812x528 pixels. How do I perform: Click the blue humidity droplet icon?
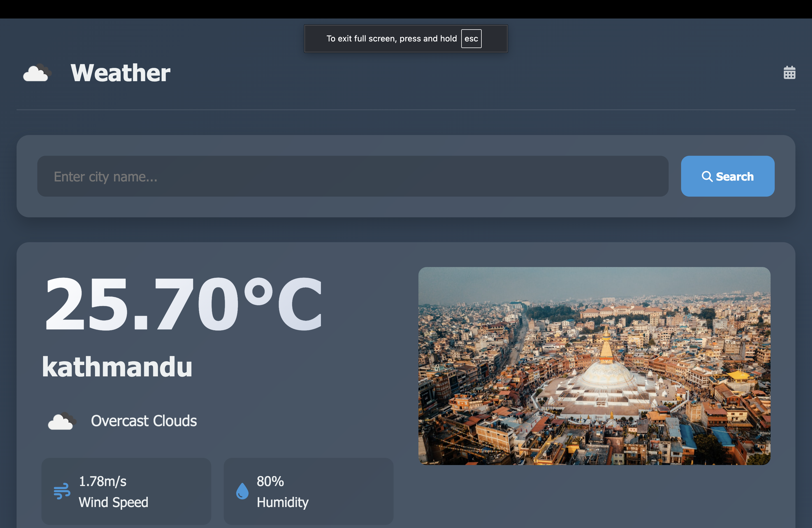(x=242, y=491)
